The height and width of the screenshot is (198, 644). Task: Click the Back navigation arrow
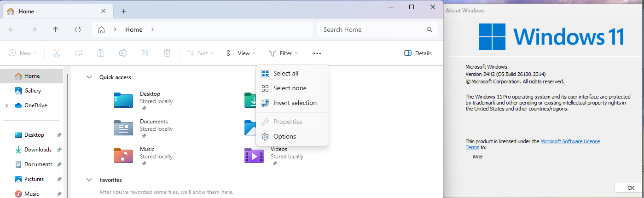pyautogui.click(x=12, y=29)
